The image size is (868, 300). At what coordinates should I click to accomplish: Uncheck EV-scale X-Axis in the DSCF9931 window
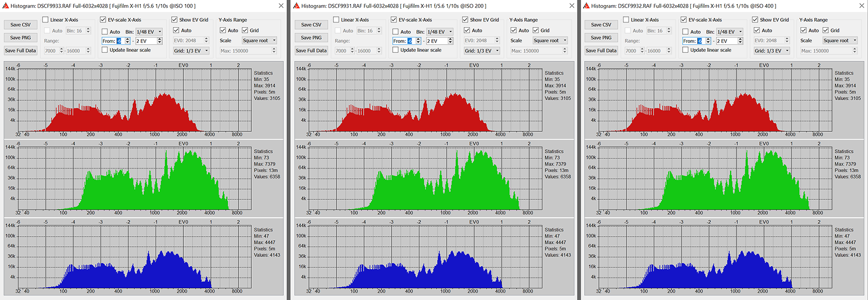394,20
